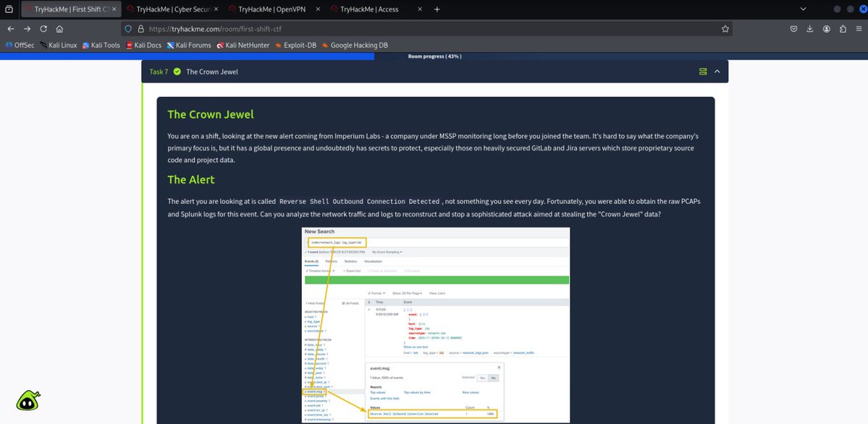The height and width of the screenshot is (424, 868).
Task: Close the Cyber Security tab
Action: coord(215,9)
